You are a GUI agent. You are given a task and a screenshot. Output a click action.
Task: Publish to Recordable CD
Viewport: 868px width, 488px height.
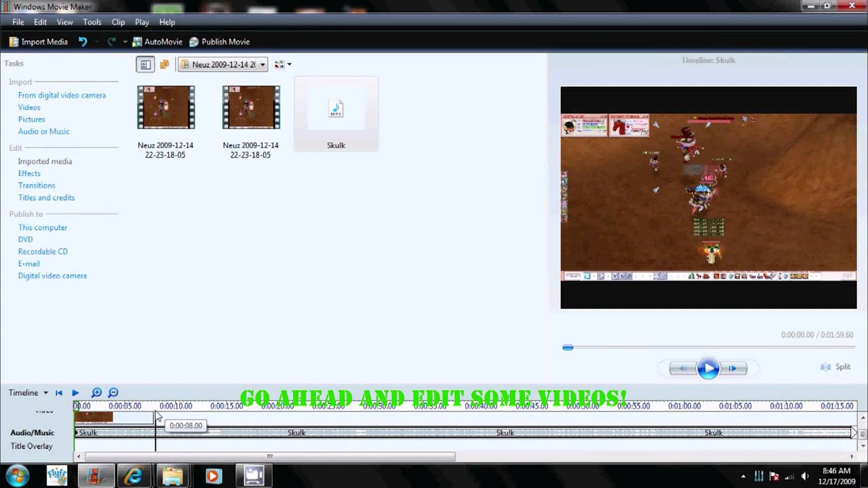click(43, 251)
